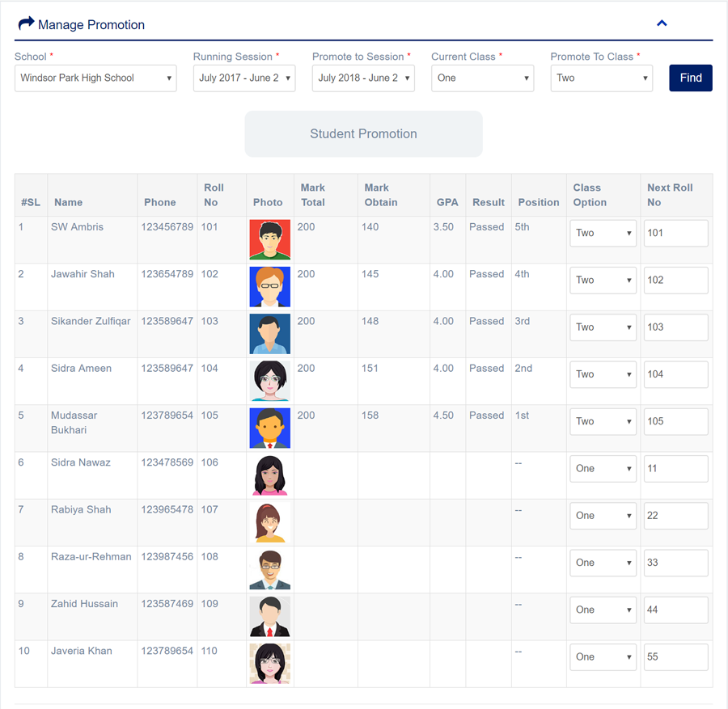Click SW Ambris's photo thumbnail
The width and height of the screenshot is (728, 709).
click(270, 239)
